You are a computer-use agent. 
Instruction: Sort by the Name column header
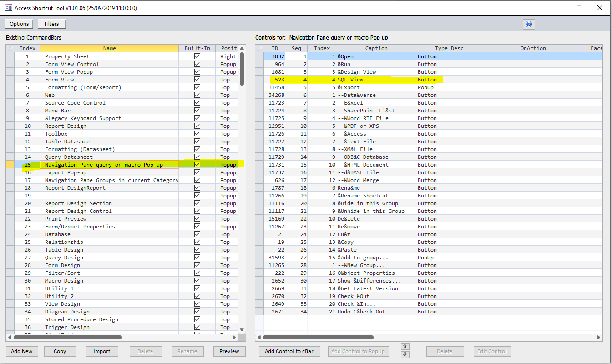pos(109,48)
